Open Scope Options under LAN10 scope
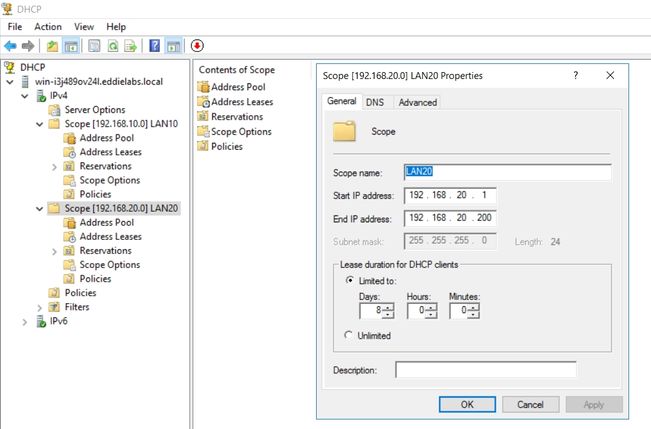This screenshot has width=651, height=429. coord(110,180)
